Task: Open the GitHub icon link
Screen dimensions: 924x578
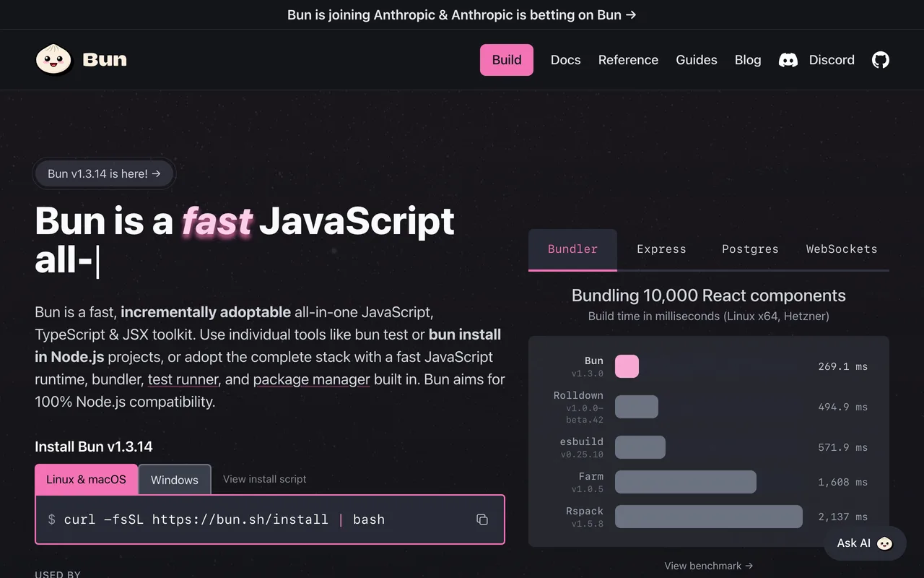Action: 881,60
